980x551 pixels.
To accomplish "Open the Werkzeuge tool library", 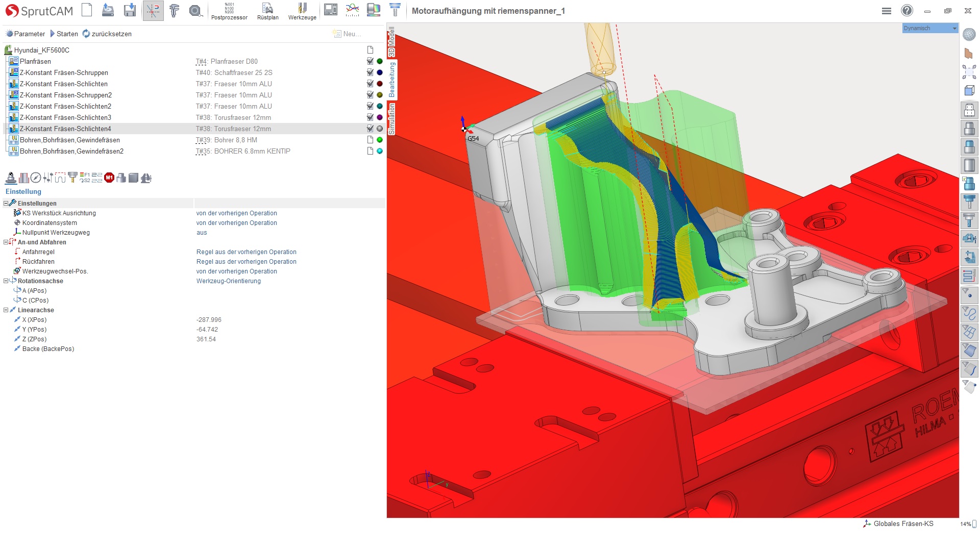I will [x=302, y=11].
